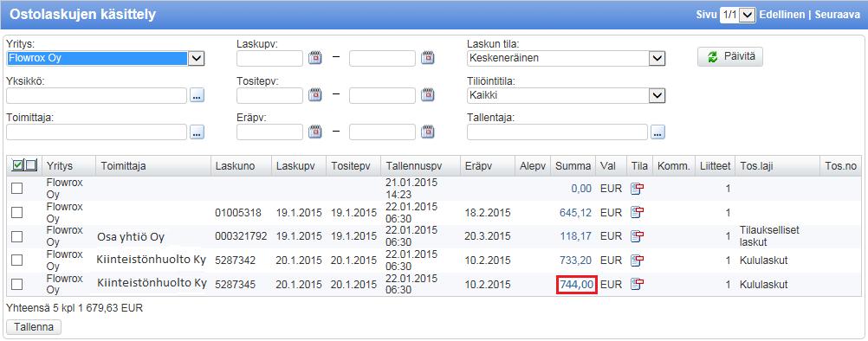Open calendar for Laskupv start date
This screenshot has width=868, height=341.
tap(315, 57)
